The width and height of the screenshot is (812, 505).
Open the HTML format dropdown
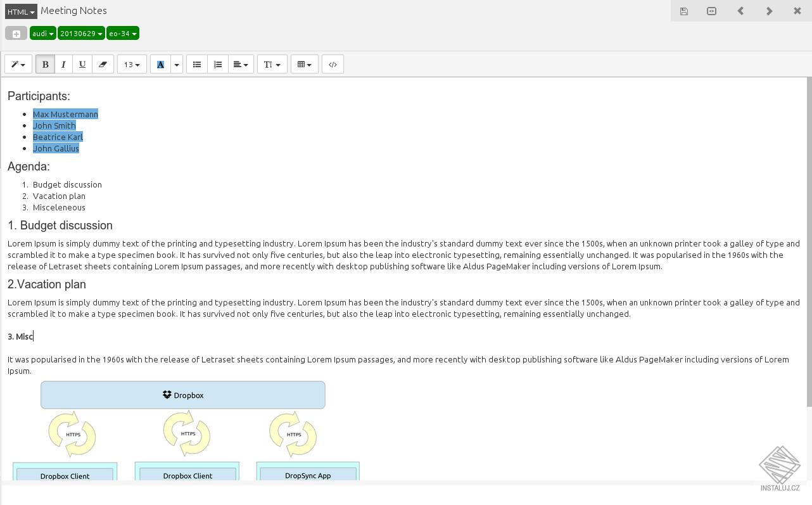pos(21,12)
